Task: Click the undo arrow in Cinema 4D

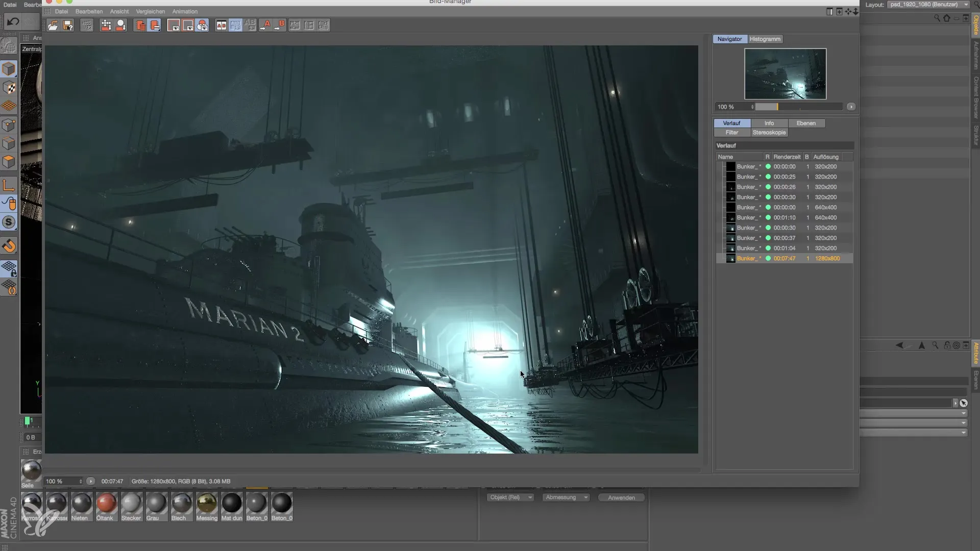Action: [x=13, y=21]
